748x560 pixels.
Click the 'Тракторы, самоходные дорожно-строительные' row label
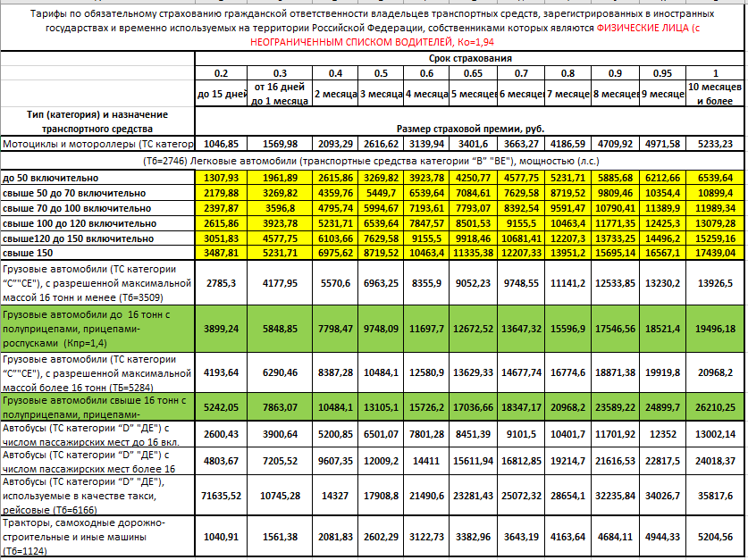[97, 538]
